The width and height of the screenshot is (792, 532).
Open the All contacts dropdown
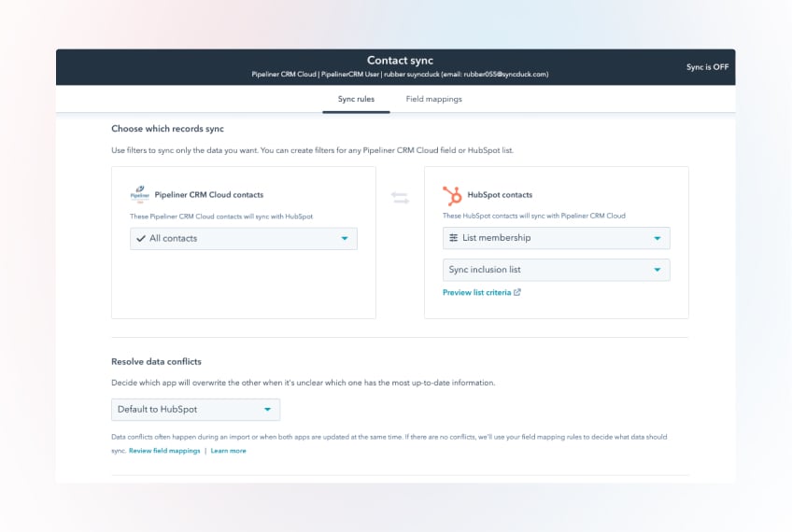pos(243,238)
